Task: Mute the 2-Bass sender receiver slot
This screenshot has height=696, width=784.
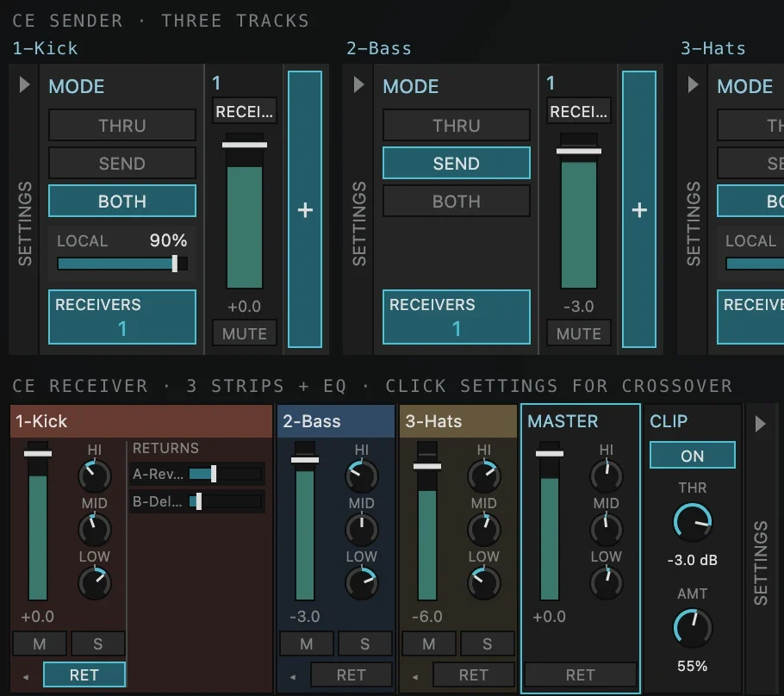Action: pyautogui.click(x=578, y=333)
